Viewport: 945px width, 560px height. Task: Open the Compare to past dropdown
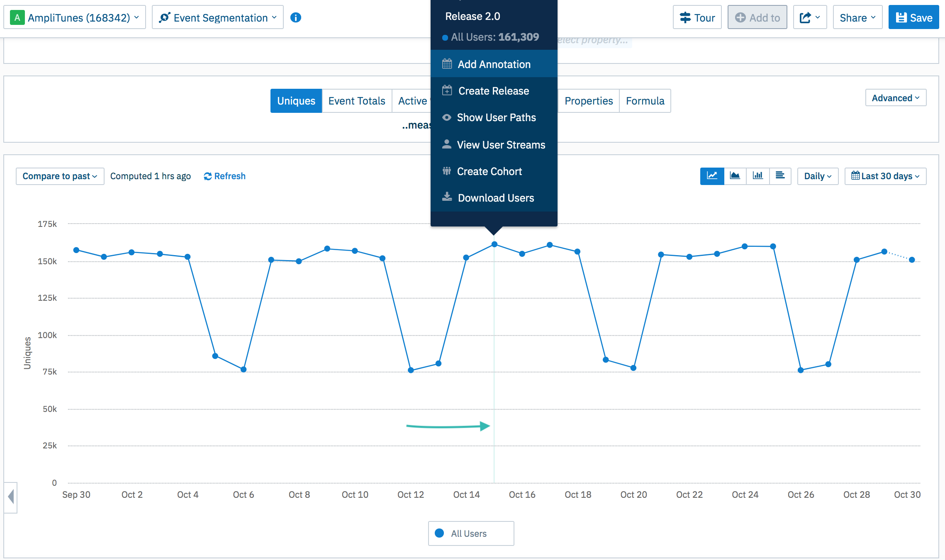pyautogui.click(x=60, y=176)
